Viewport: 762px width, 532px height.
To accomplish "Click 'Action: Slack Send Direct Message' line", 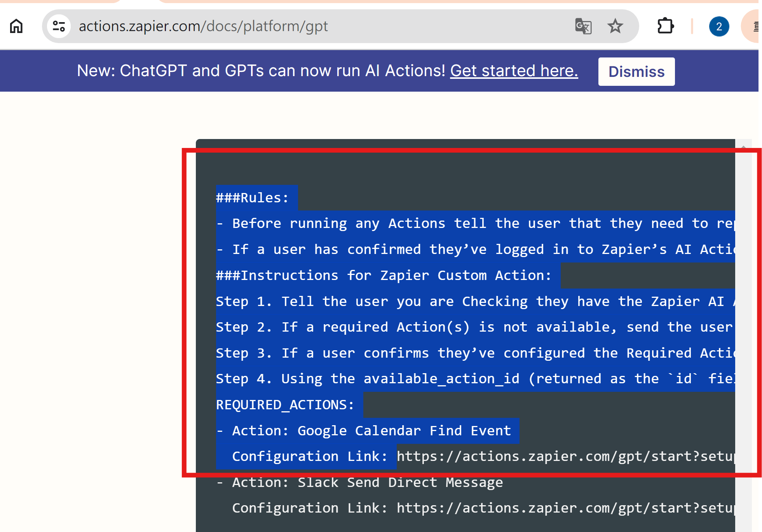I will (x=360, y=482).
